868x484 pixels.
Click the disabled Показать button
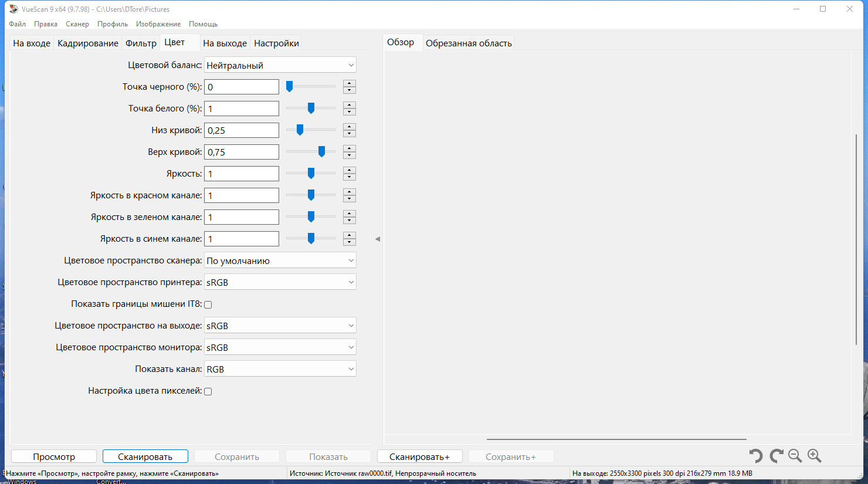click(328, 456)
